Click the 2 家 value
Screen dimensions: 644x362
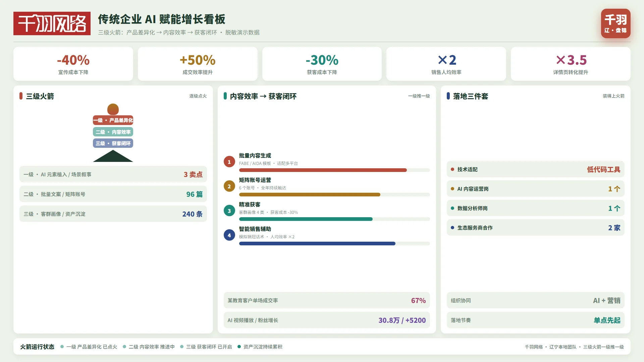[614, 228]
